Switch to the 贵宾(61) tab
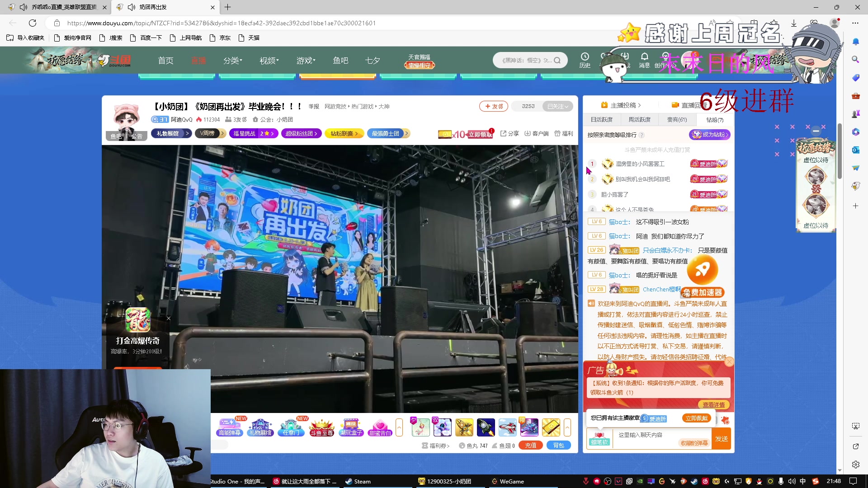Screen dimensions: 868x488 pyautogui.click(x=677, y=119)
